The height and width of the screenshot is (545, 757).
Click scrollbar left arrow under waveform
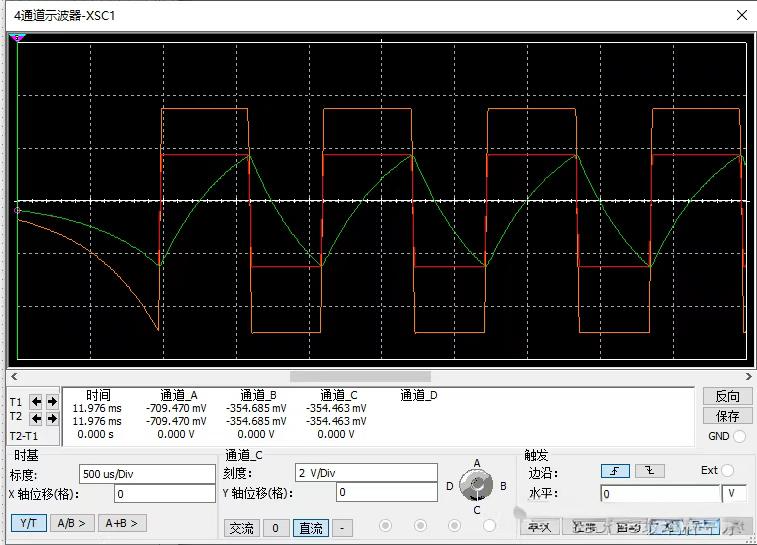14,377
